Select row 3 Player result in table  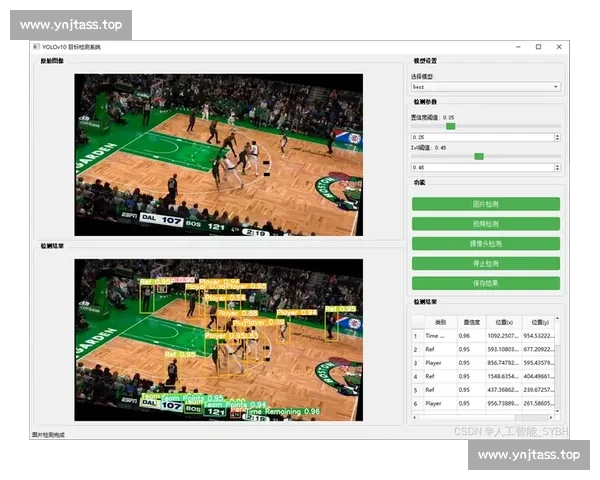[441, 363]
